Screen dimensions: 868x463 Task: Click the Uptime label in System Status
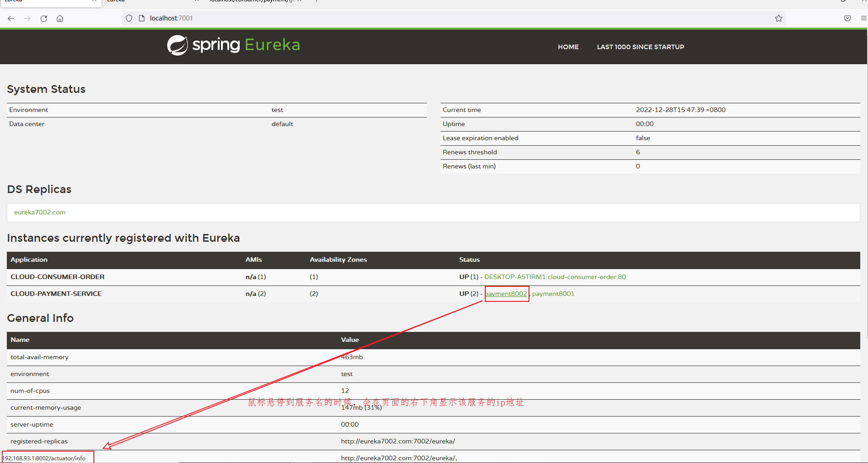454,124
